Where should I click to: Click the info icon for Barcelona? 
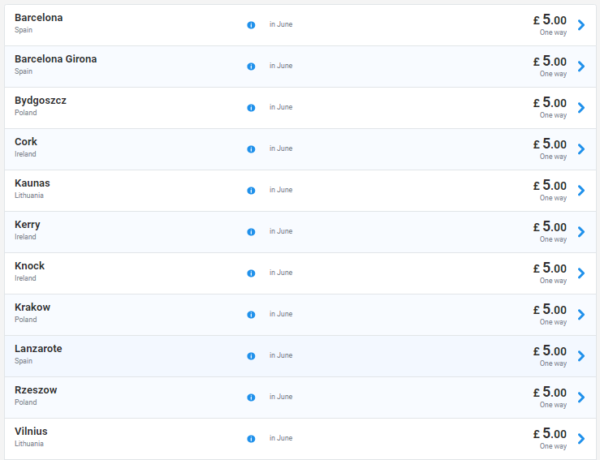point(251,24)
